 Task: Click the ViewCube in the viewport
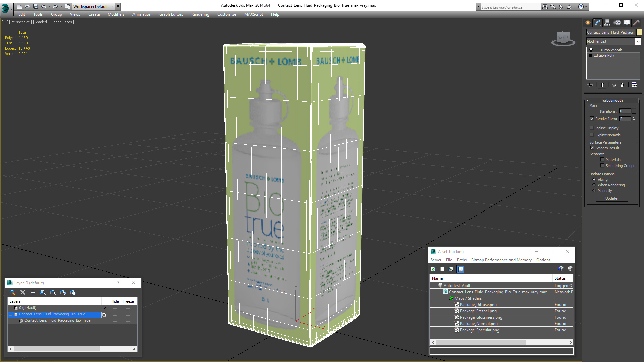tap(563, 38)
